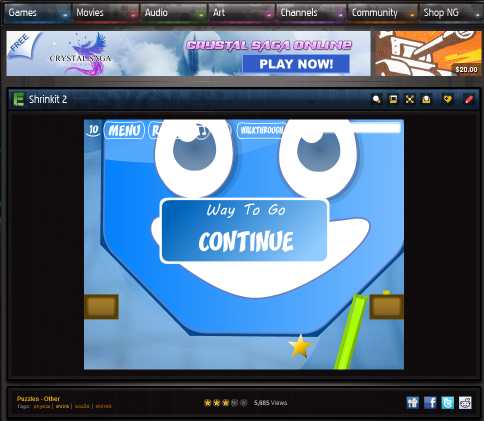This screenshot has height=421, width=484.
Task: Click the red pencil icon in game header
Action: (469, 99)
